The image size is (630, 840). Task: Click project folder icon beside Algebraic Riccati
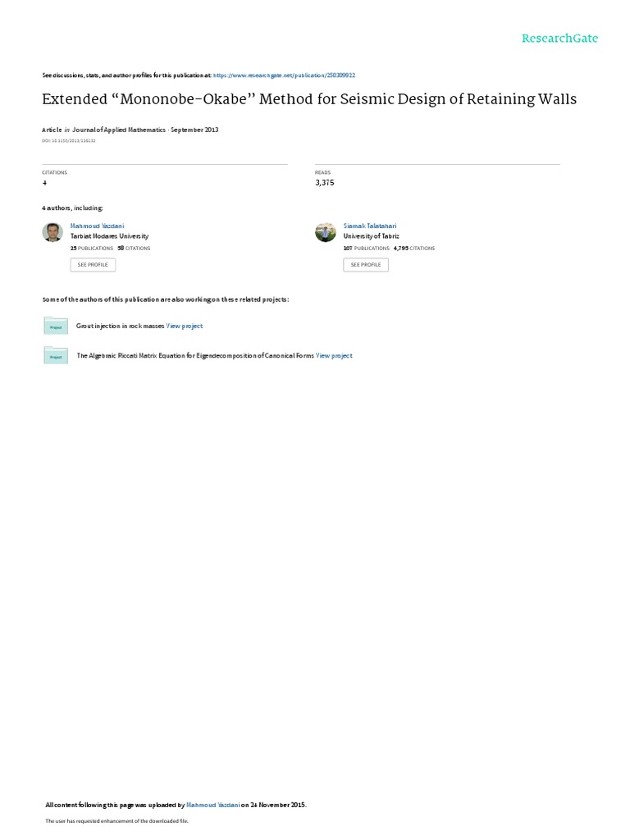click(x=56, y=356)
